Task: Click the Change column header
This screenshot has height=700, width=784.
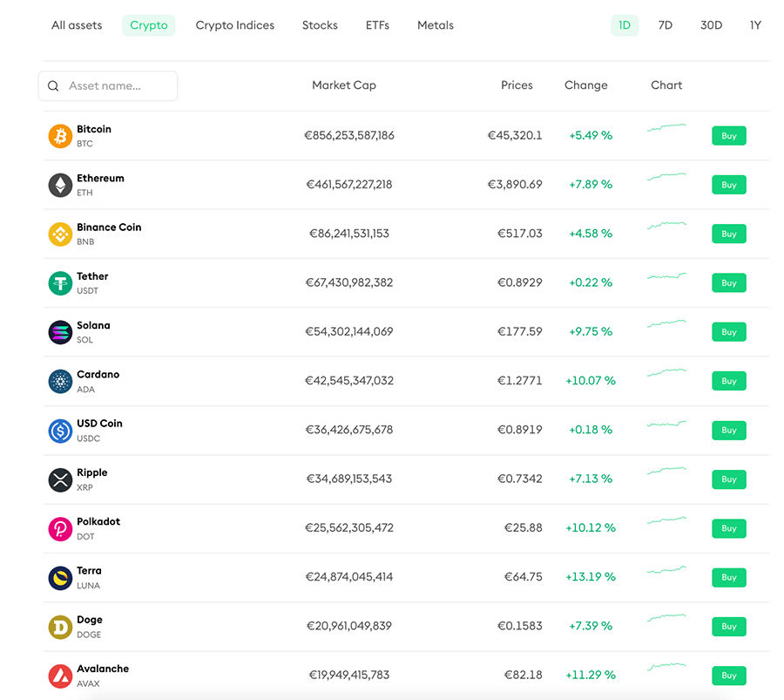Action: (x=586, y=85)
